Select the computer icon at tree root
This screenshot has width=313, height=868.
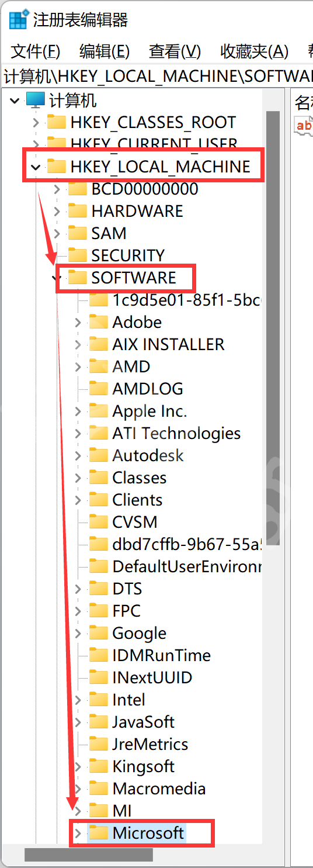[36, 101]
